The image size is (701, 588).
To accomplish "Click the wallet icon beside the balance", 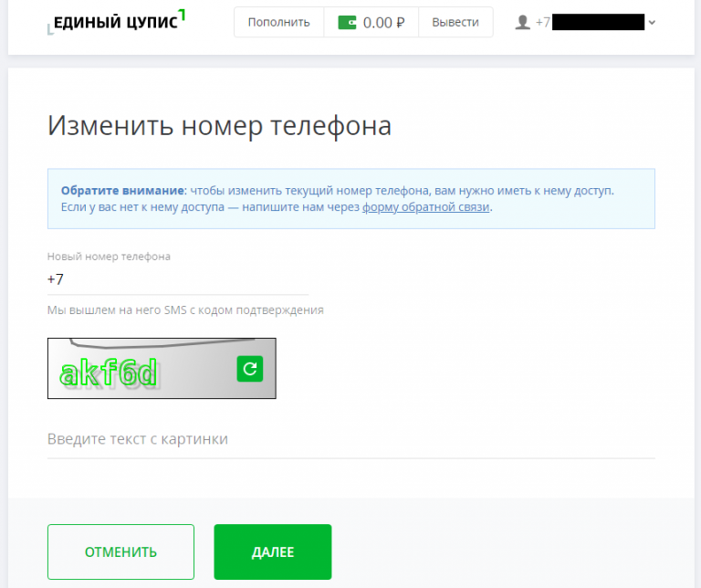I will (347, 23).
